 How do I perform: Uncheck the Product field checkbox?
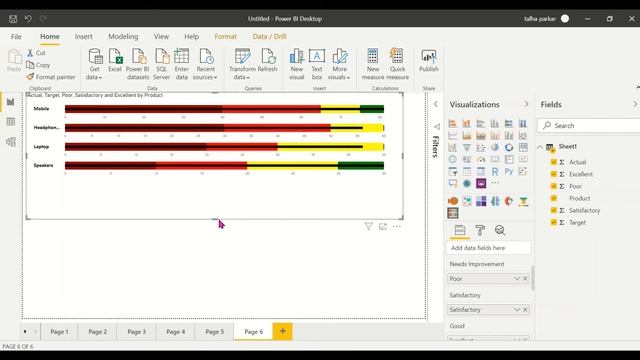[x=554, y=198]
